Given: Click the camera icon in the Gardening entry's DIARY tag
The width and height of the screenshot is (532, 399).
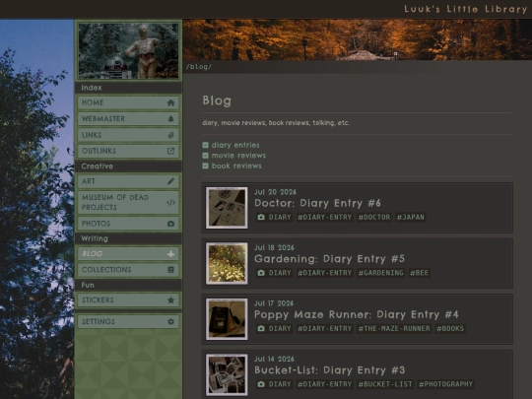Looking at the screenshot, I should [x=261, y=273].
